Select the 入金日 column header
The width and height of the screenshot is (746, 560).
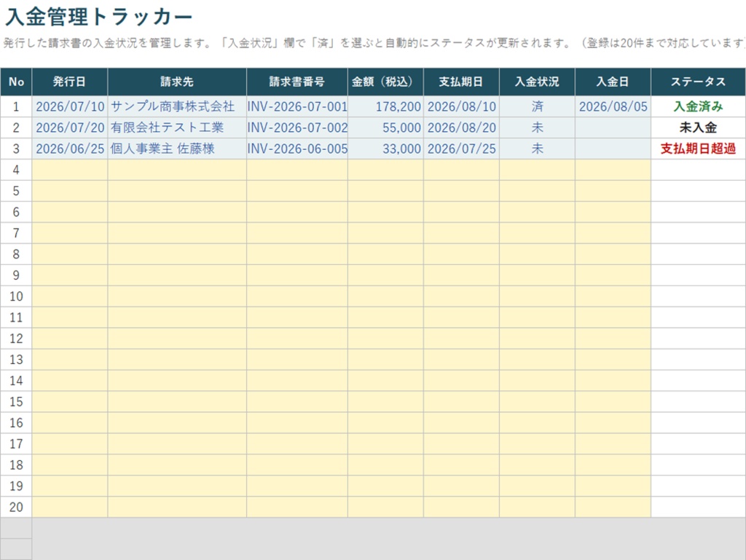click(x=613, y=82)
